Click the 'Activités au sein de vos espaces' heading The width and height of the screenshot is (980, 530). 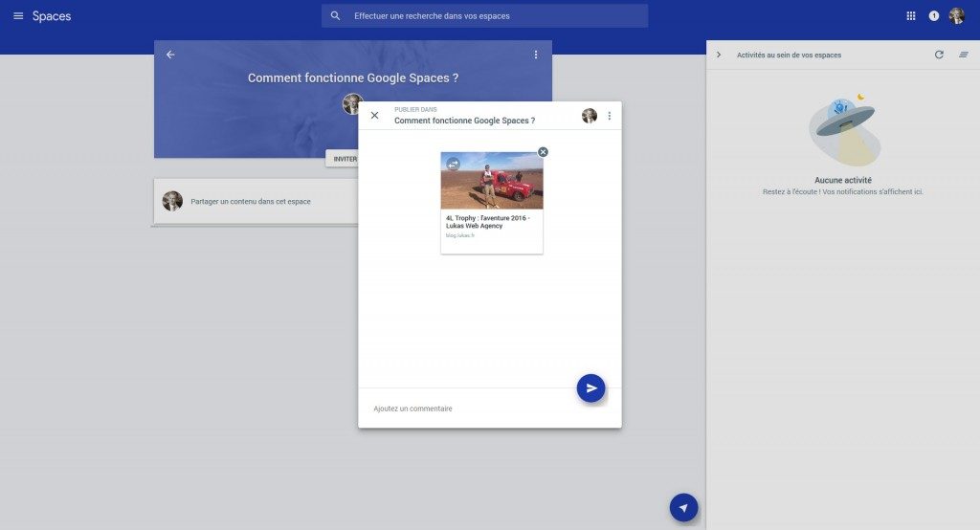pyautogui.click(x=789, y=55)
